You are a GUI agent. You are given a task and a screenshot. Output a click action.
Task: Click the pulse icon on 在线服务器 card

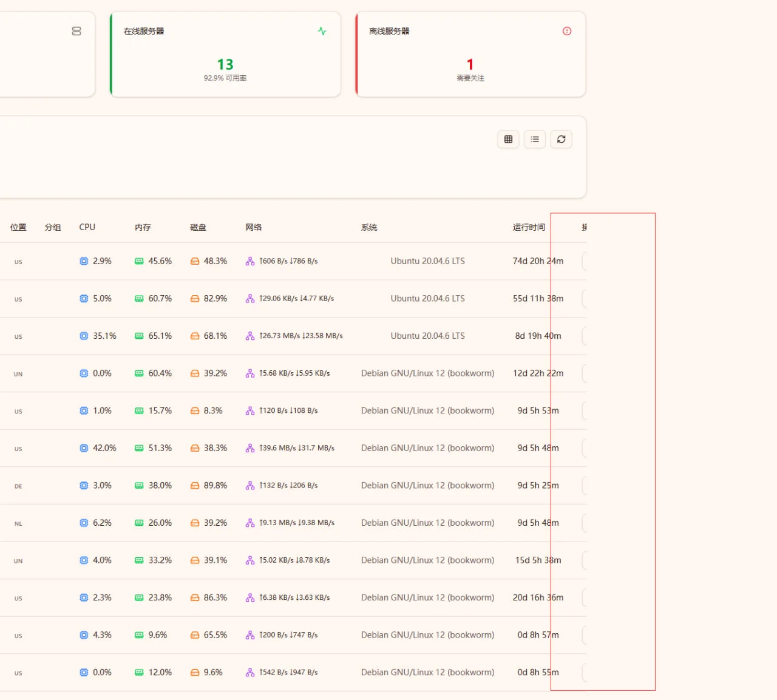point(322,31)
